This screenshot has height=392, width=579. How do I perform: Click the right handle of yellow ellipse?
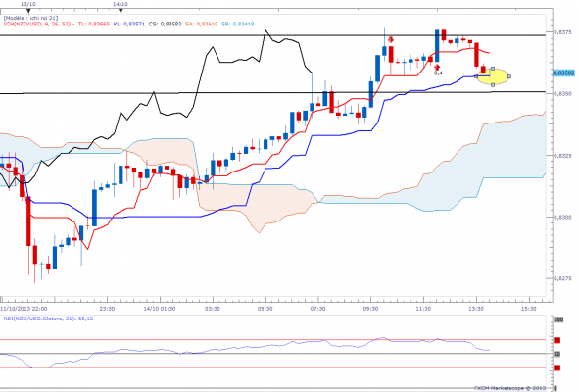509,76
